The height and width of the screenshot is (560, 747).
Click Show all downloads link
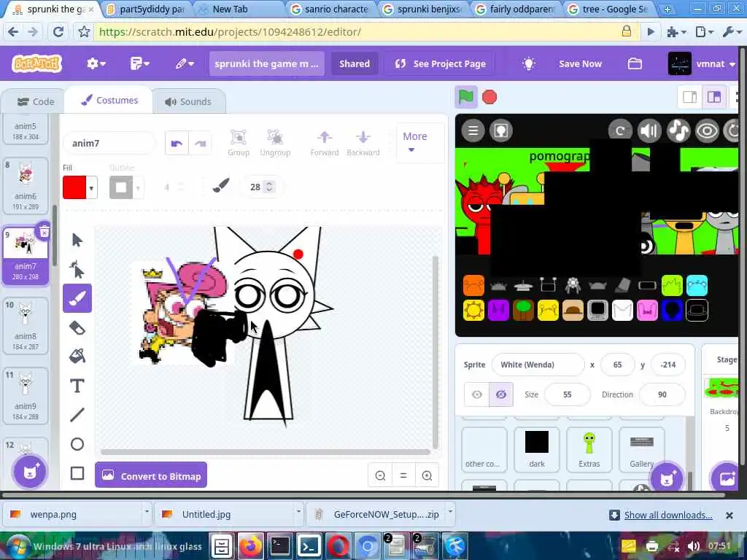pos(668,515)
